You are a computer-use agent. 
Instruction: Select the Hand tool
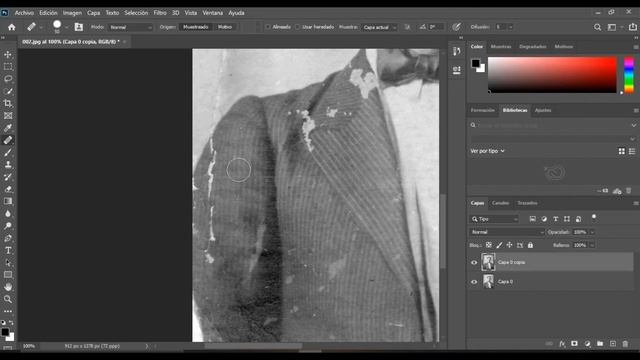coord(8,287)
